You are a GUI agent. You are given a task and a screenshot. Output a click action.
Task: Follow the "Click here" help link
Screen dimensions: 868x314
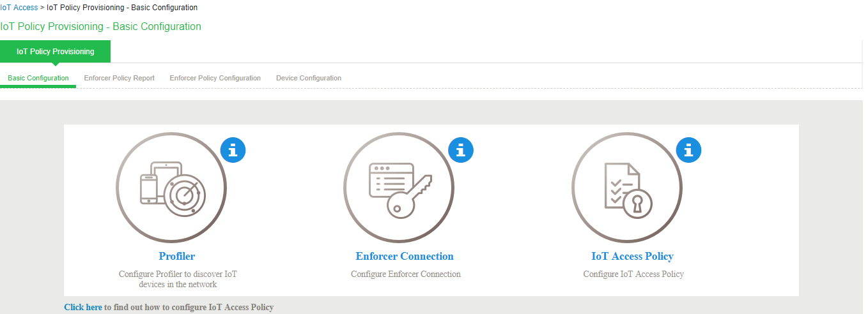click(83, 307)
